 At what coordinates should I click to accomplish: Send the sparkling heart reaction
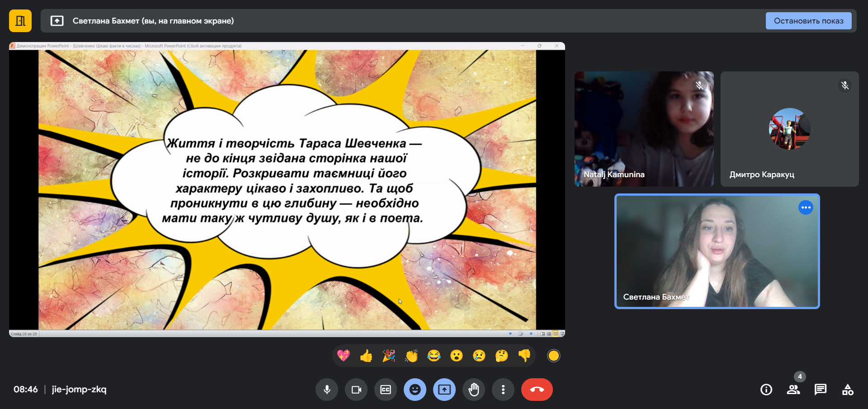coord(344,356)
